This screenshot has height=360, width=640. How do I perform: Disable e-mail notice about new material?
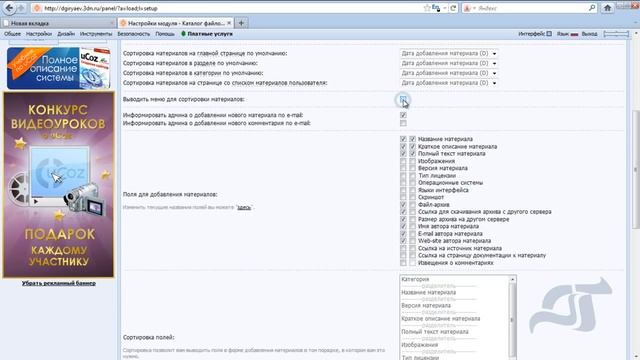point(403,115)
